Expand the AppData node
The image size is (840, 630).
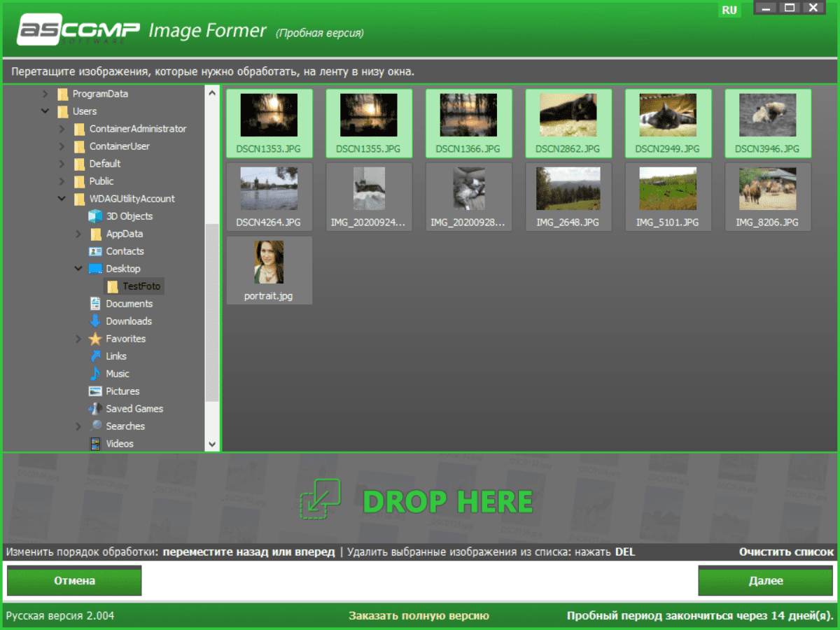(x=79, y=234)
